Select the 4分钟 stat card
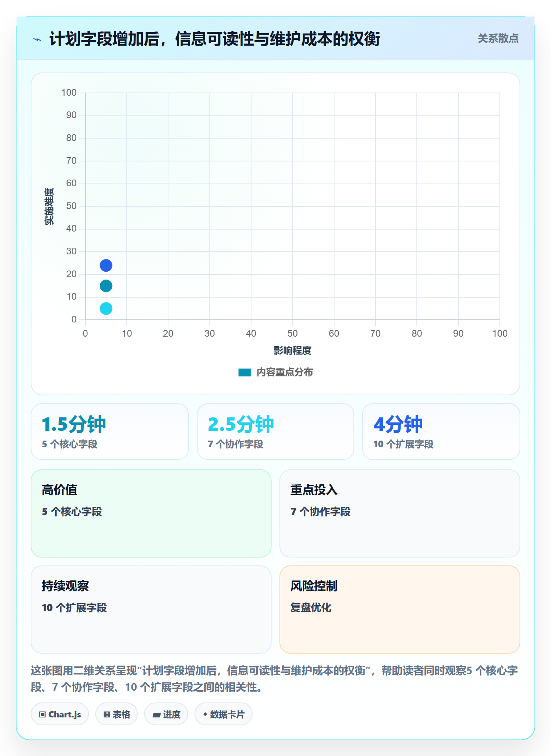This screenshot has height=756, width=551. pyautogui.click(x=441, y=432)
